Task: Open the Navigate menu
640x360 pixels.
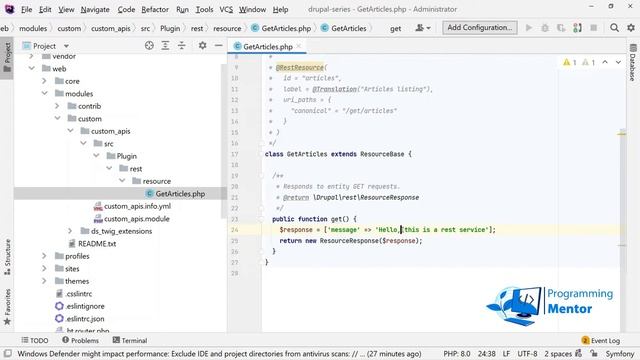Action: [95, 9]
